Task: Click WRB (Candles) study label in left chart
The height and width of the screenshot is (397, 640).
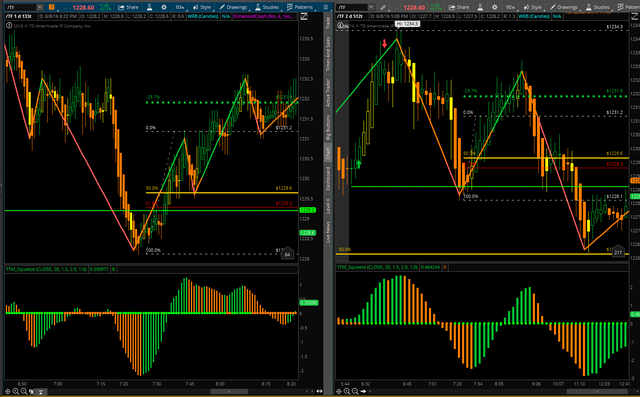Action: point(203,16)
